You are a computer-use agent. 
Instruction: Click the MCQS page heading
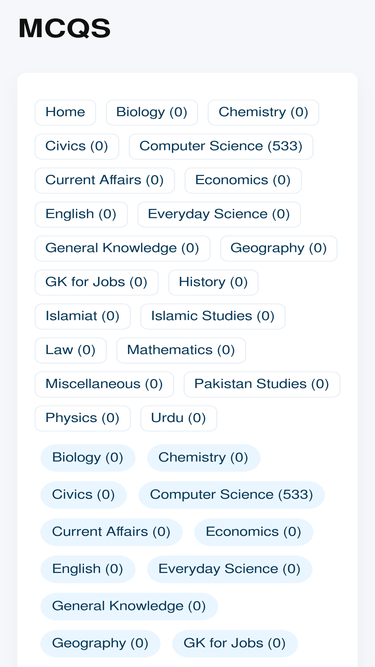tap(65, 29)
